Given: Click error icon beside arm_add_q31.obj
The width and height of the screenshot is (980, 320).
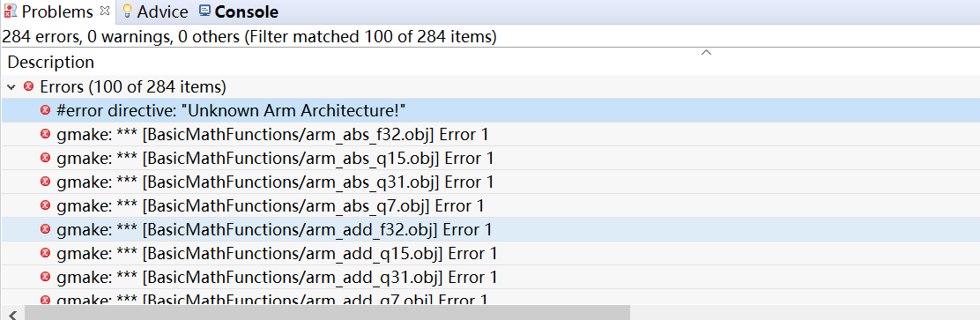Looking at the screenshot, I should (45, 276).
